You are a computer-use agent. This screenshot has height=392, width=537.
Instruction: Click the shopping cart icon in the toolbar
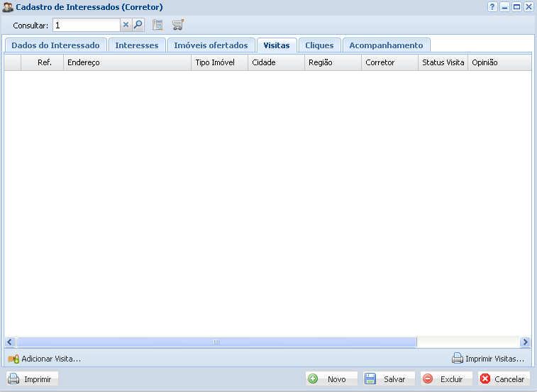177,25
